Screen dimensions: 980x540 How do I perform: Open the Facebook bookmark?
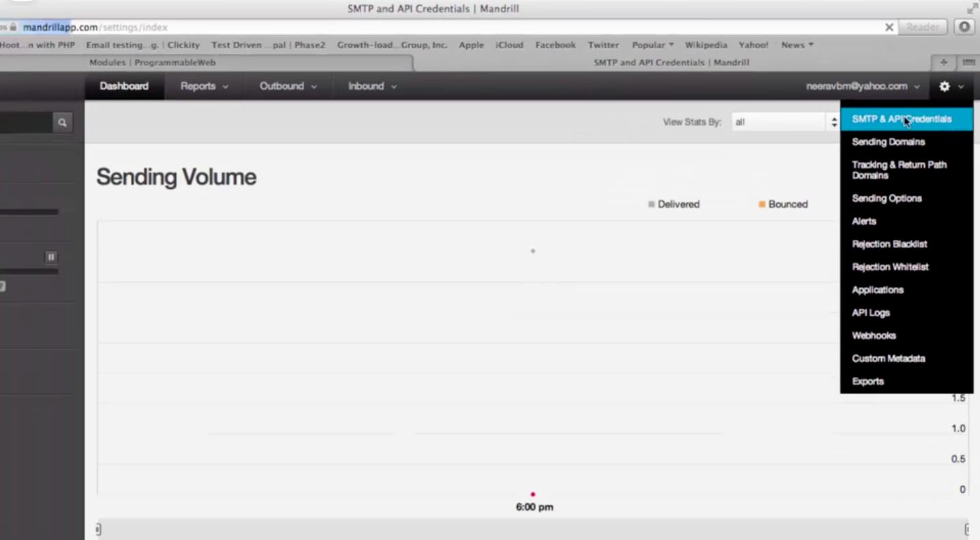555,45
